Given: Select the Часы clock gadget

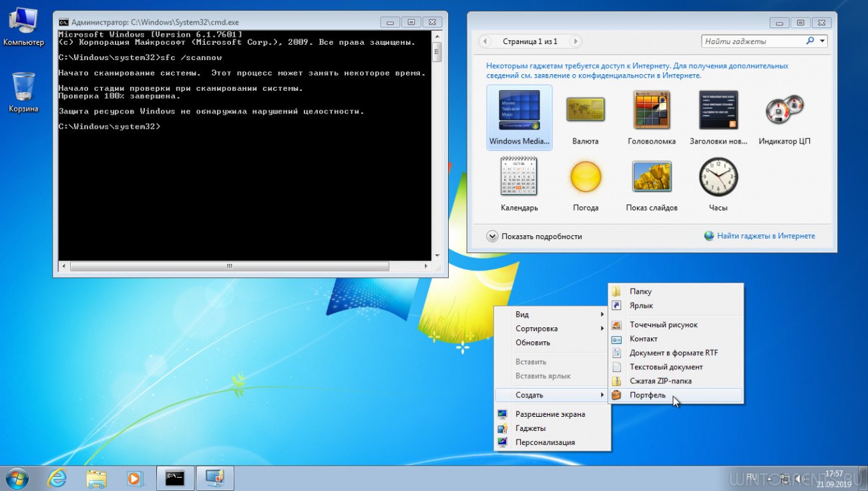Looking at the screenshot, I should click(x=718, y=184).
